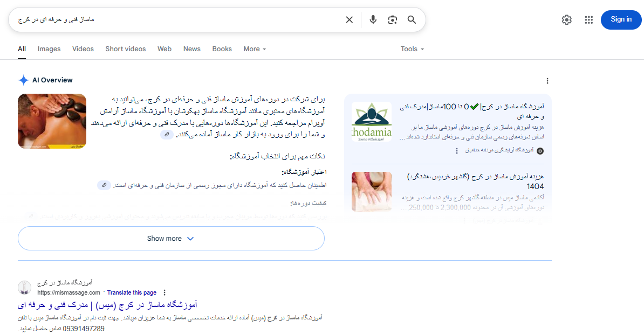Switch to the Images tab

pyautogui.click(x=49, y=49)
